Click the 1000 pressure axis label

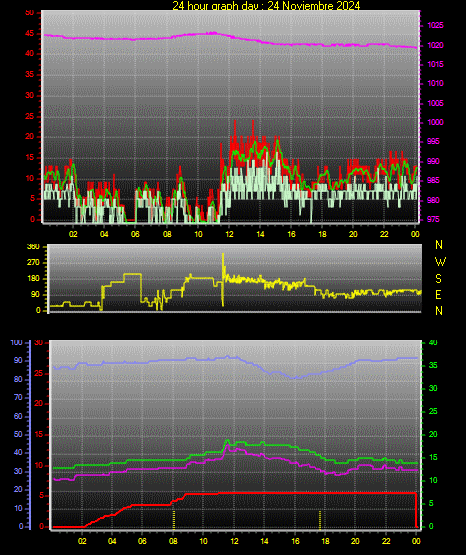(x=435, y=122)
